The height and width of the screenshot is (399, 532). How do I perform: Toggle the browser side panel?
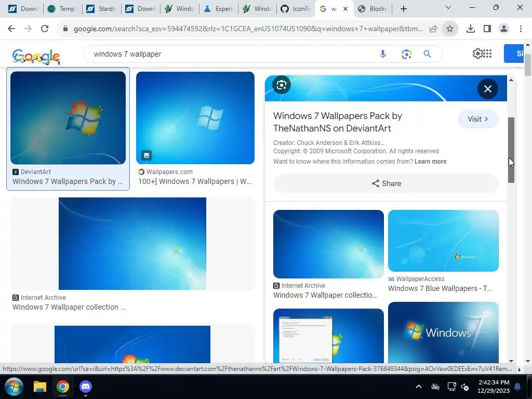click(487, 29)
